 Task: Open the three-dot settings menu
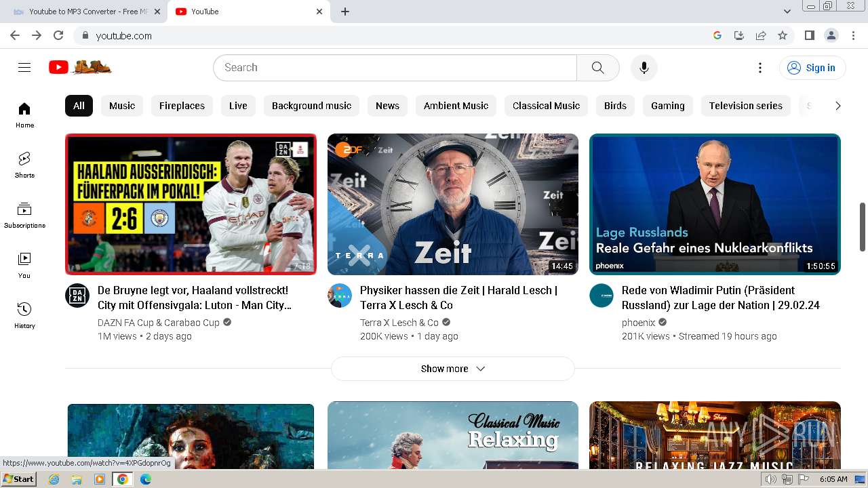pos(760,68)
